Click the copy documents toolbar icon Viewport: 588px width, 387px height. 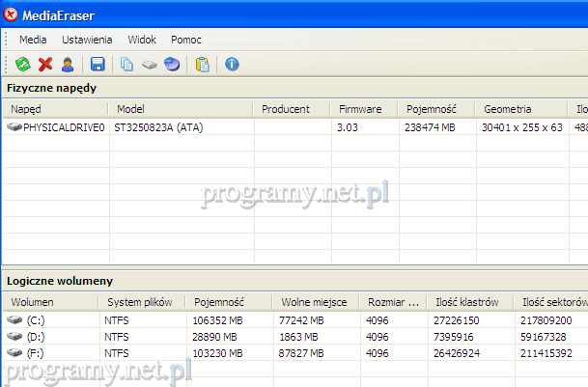click(127, 65)
